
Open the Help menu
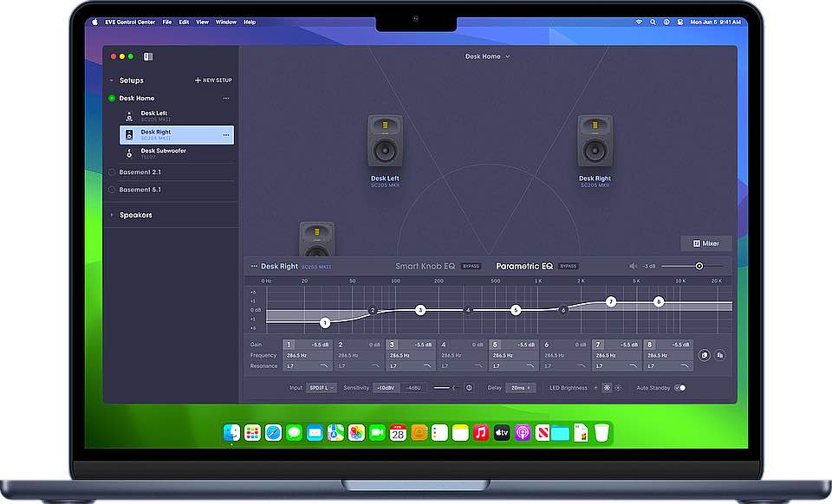coord(250,23)
